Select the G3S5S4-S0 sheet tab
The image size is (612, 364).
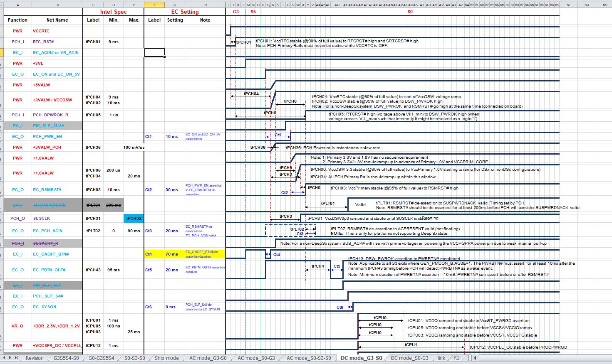66,358
